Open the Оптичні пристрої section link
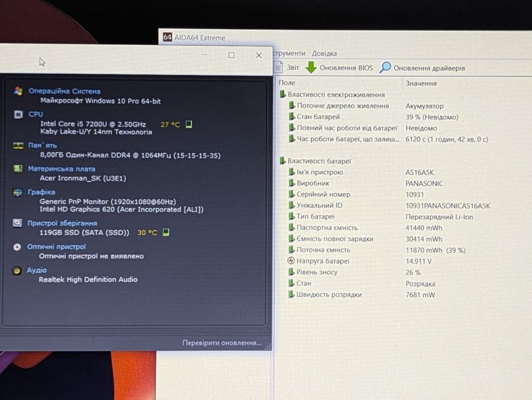This screenshot has width=532, height=400. click(x=56, y=246)
